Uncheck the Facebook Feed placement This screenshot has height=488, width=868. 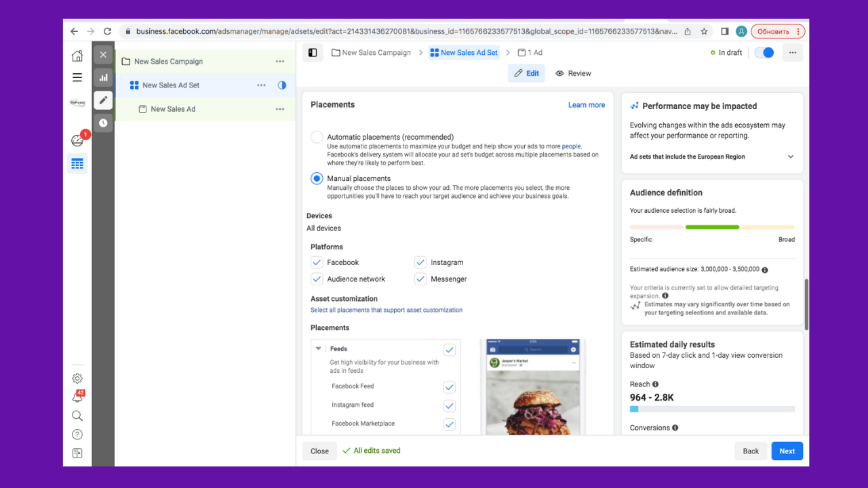click(449, 387)
